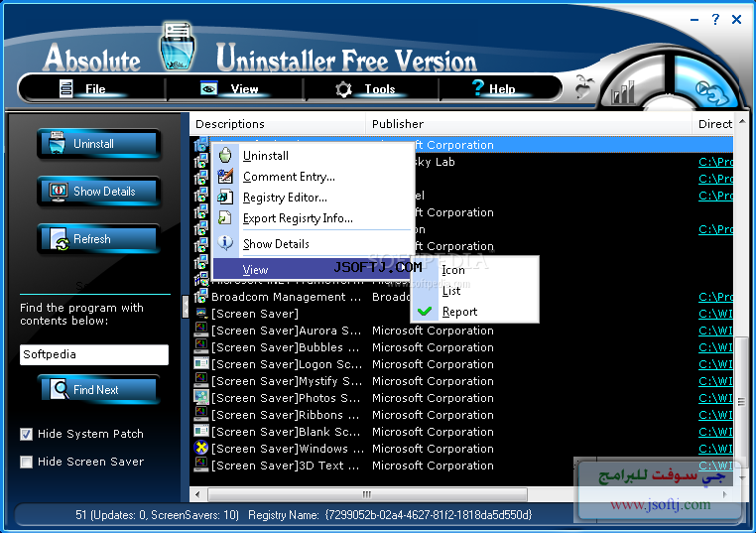Screen dimensions: 756x533
Task: Open directory link on Aurora screen saver row
Action: [x=715, y=331]
